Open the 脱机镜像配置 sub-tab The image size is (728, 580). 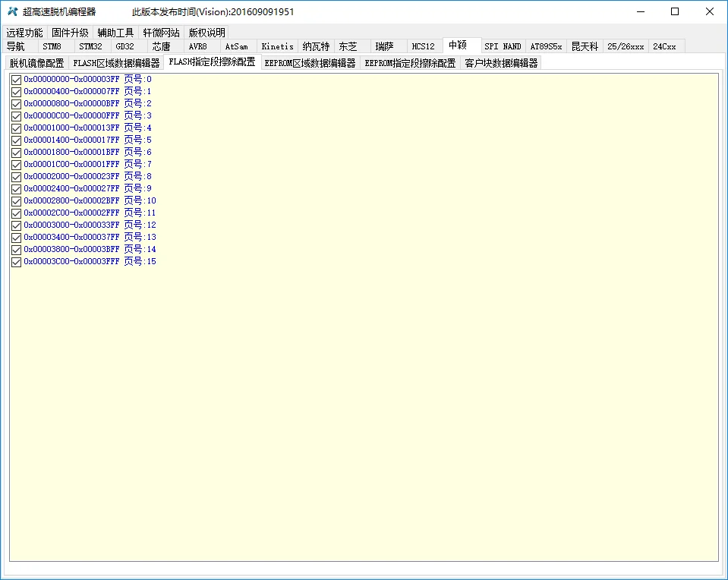pyautogui.click(x=36, y=63)
